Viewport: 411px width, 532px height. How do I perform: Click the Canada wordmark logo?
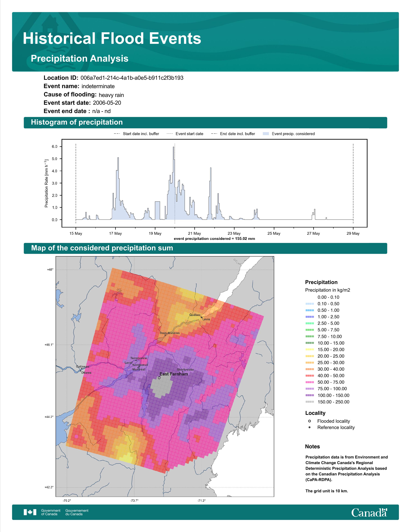tap(369, 512)
